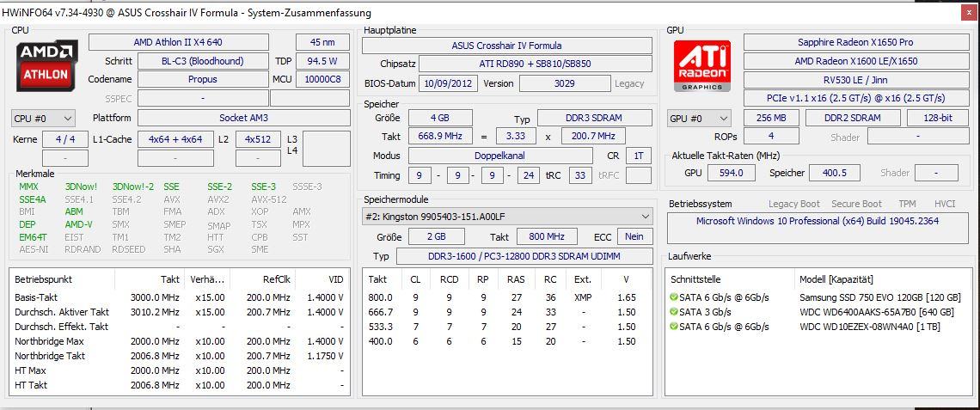Screen dimensions: 980x410
Task: Click the L2 cache value 4x512
Action: [258, 139]
